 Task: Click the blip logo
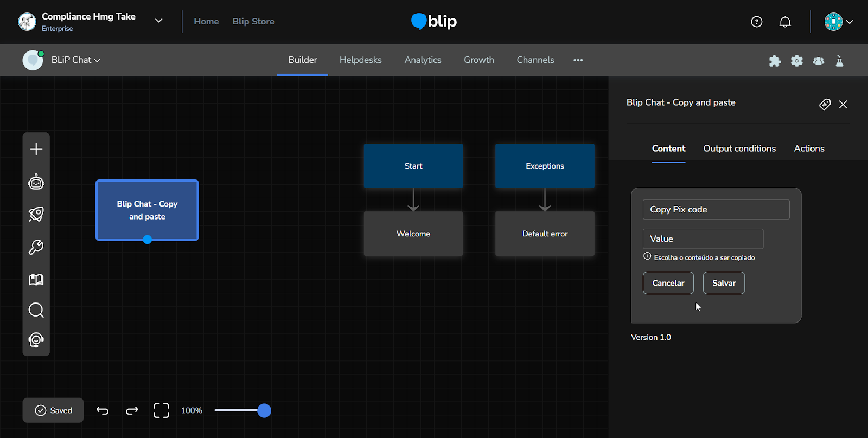click(434, 22)
